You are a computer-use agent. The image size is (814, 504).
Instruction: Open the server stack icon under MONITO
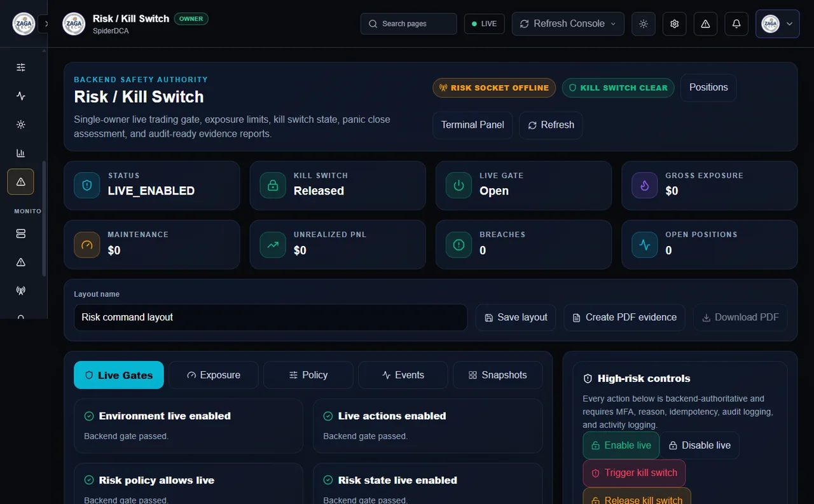click(x=20, y=234)
